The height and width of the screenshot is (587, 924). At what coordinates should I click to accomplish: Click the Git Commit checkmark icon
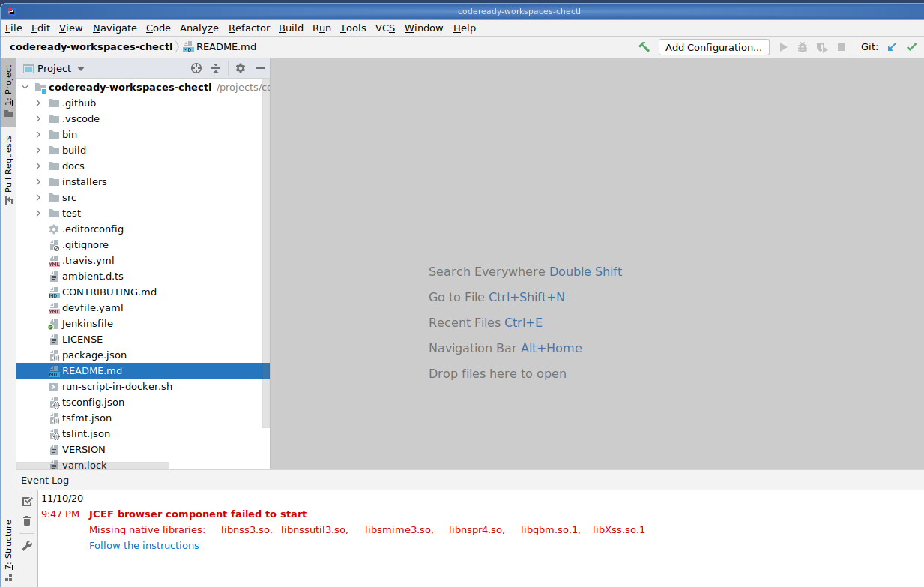point(911,47)
